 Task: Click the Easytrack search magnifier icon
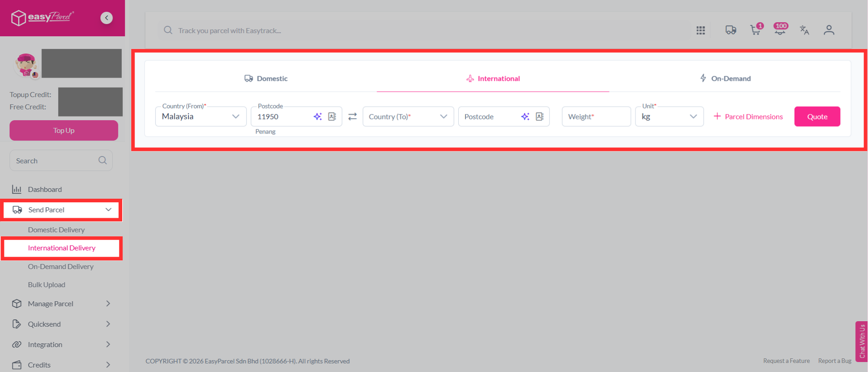(168, 30)
